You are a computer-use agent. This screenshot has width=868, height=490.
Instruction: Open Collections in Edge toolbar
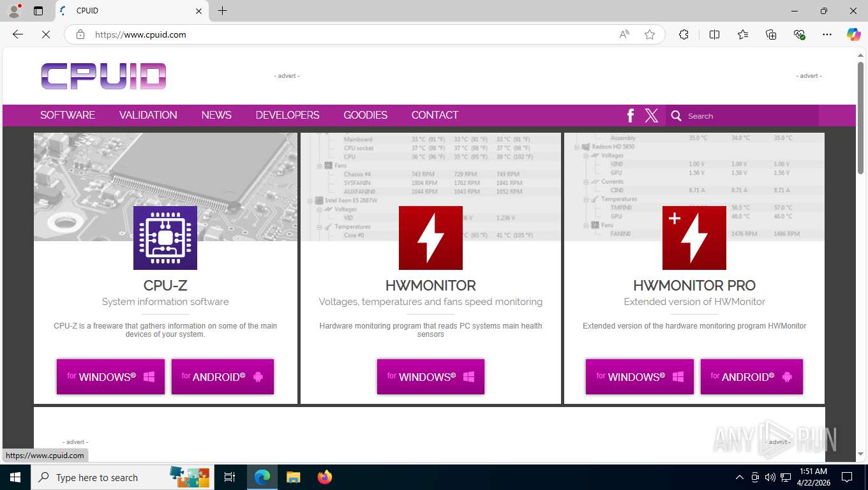(x=771, y=34)
